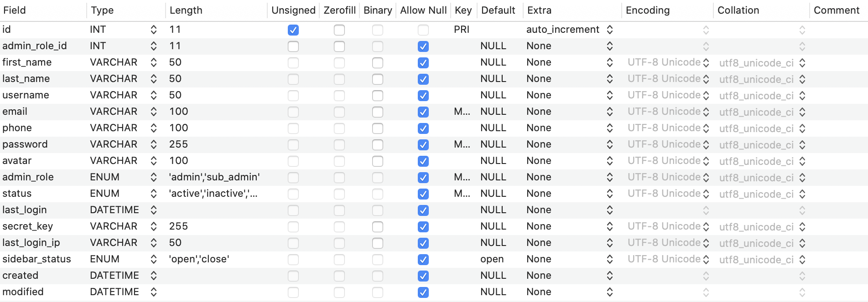Edit length value of avatar field
The height and width of the screenshot is (302, 868).
click(179, 161)
